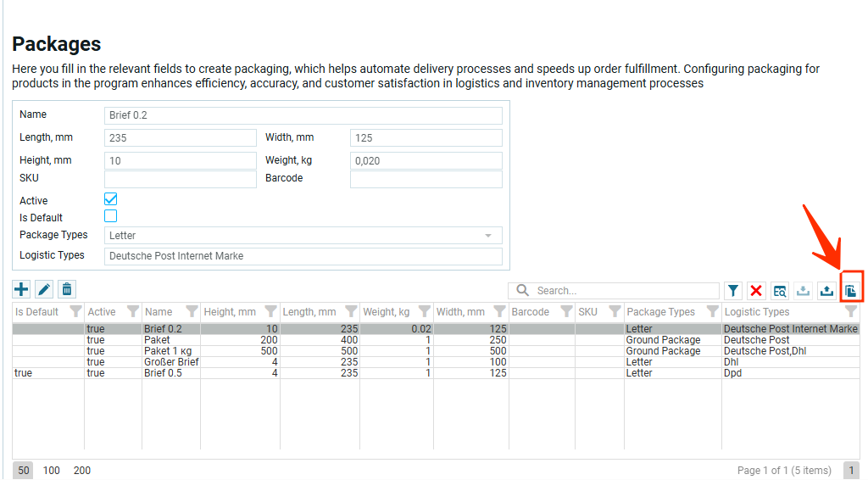868x480 pixels.
Task: Clear filters with the red X icon
Action: click(x=756, y=291)
